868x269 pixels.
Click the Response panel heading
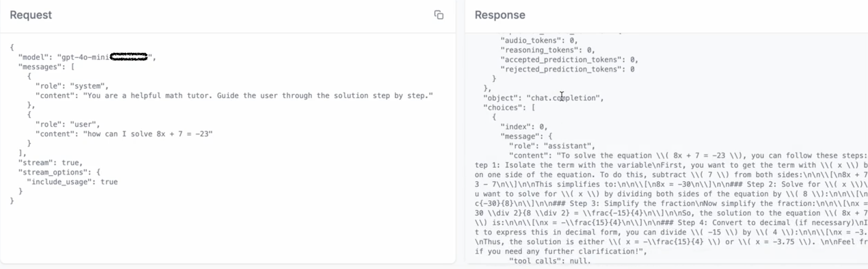[x=500, y=15]
